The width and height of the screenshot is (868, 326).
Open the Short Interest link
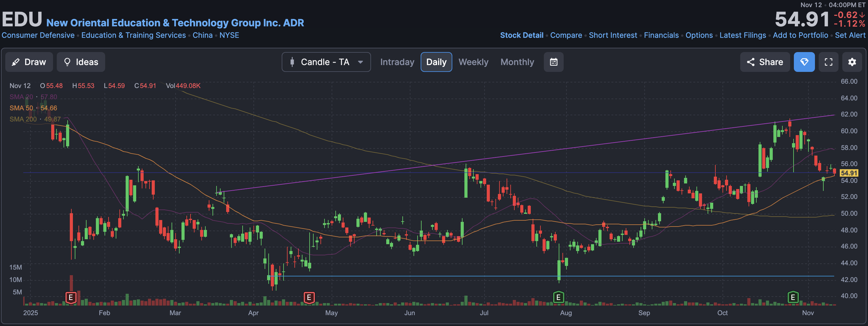coord(613,35)
